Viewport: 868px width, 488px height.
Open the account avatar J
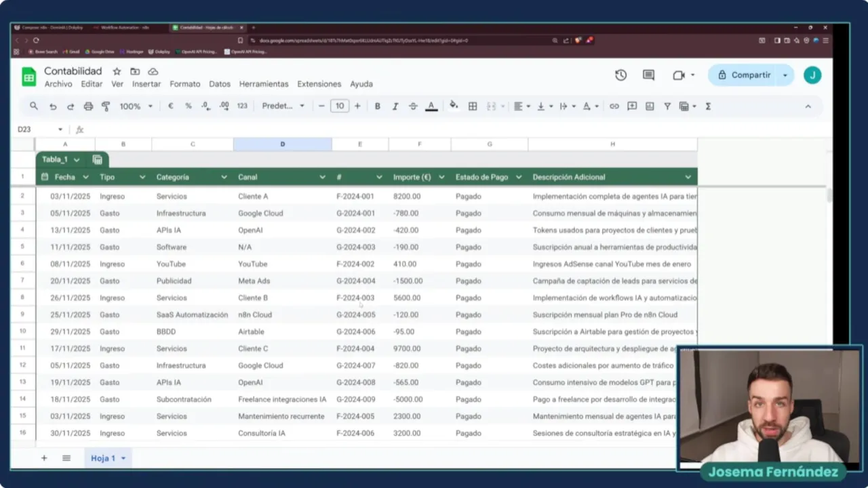coord(812,75)
